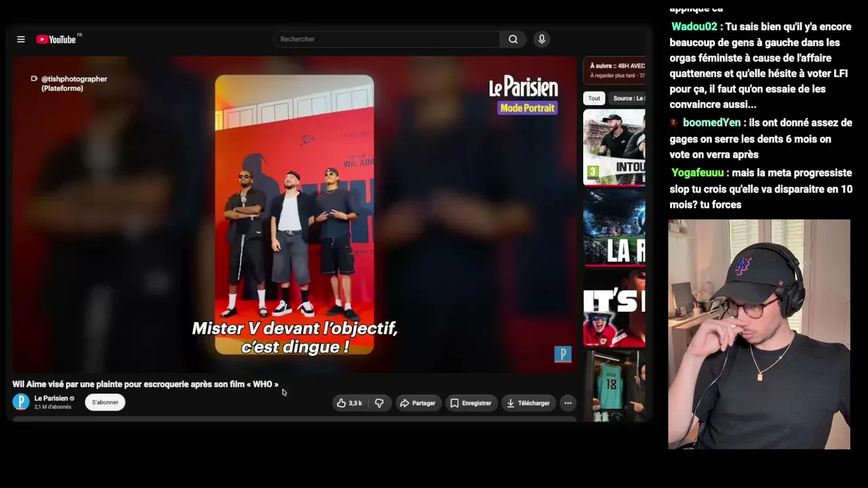The width and height of the screenshot is (868, 488).
Task: Open the À suivre playlist panel
Action: coord(614,70)
